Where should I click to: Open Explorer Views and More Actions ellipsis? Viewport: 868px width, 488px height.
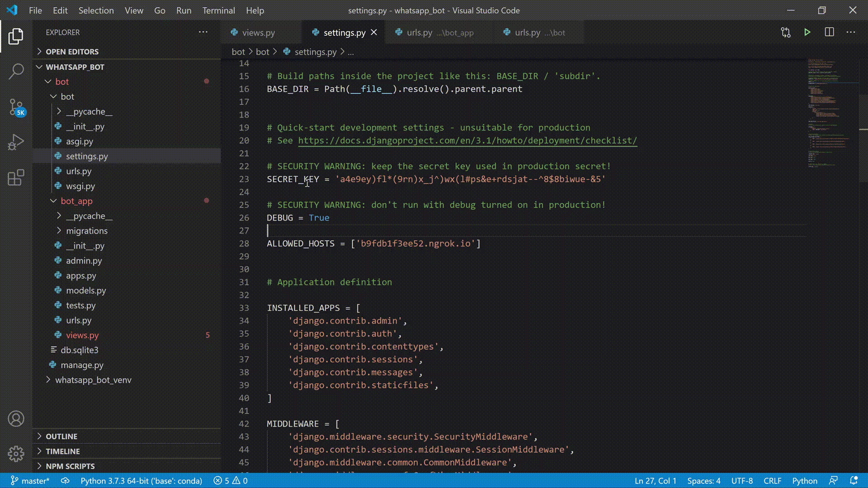pos(203,32)
